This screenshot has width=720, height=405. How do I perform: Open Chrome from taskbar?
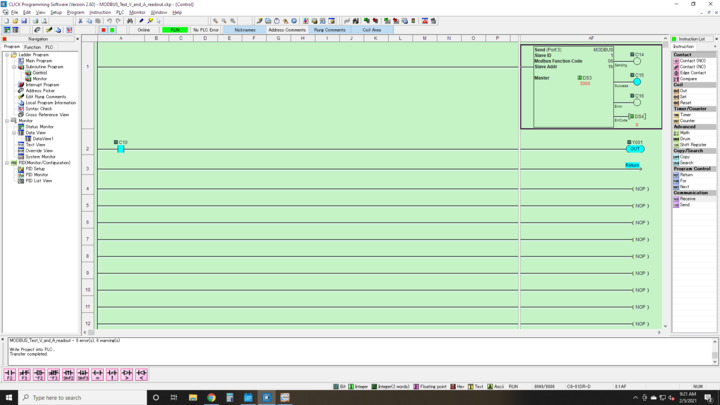211,398
